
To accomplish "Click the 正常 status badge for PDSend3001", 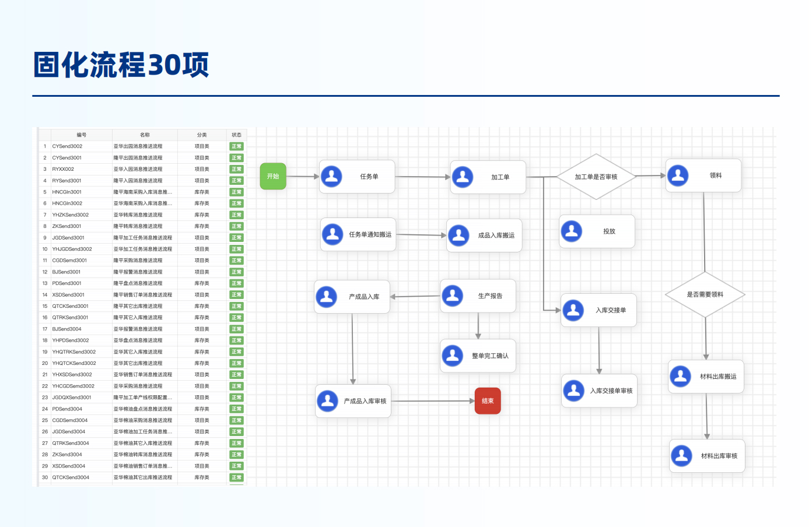I will point(236,283).
